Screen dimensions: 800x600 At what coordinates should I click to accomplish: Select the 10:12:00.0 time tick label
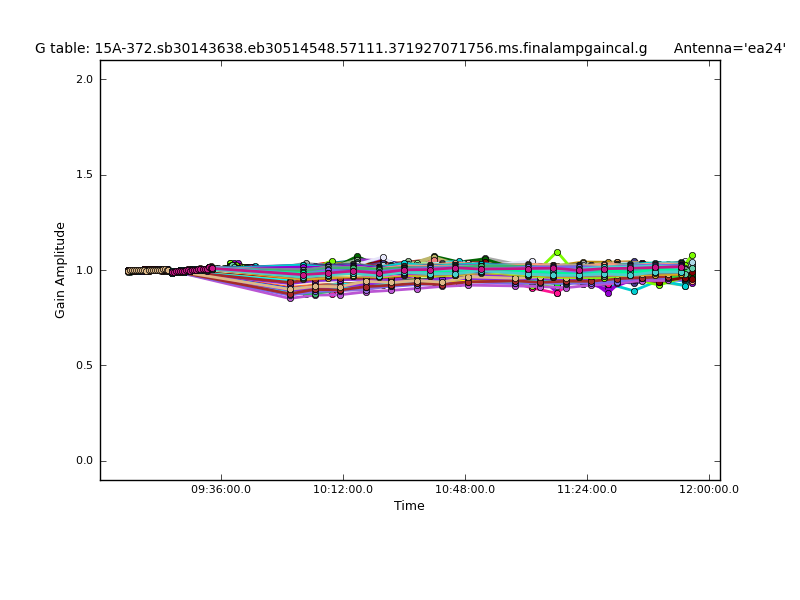[x=343, y=490]
